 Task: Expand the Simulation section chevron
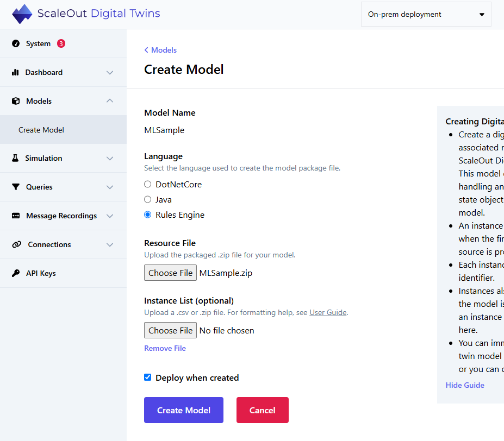pyautogui.click(x=110, y=159)
